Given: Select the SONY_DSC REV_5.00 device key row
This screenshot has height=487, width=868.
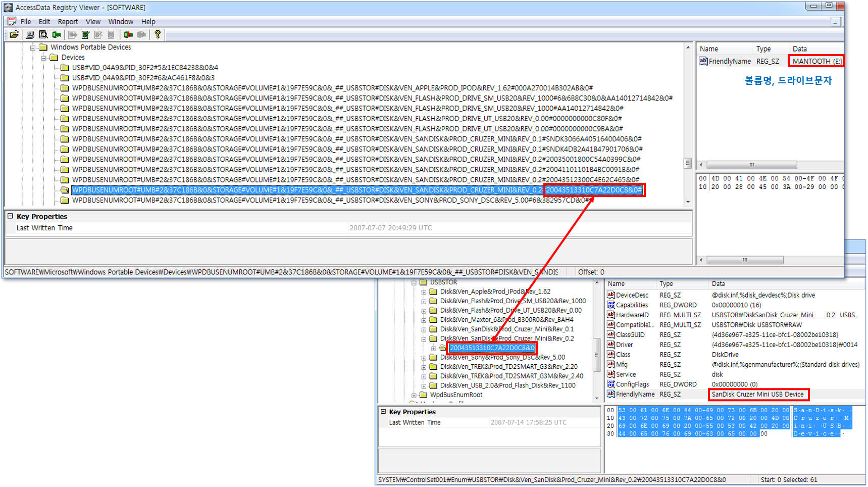Looking at the screenshot, I should click(x=331, y=200).
